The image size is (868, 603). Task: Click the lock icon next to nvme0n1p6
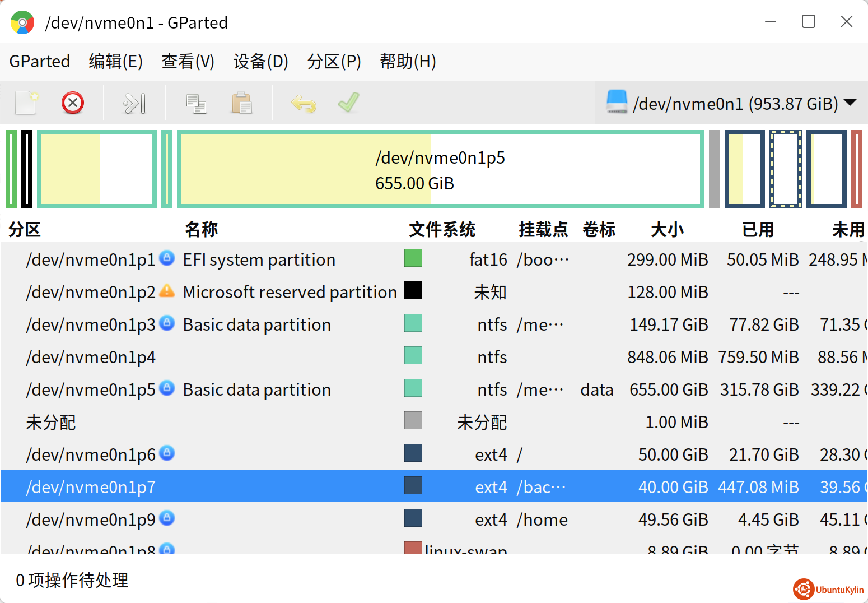pyautogui.click(x=167, y=453)
